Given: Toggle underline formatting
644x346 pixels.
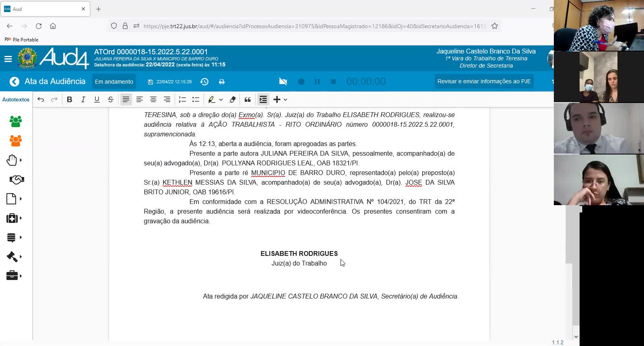Looking at the screenshot, I should (x=97, y=99).
